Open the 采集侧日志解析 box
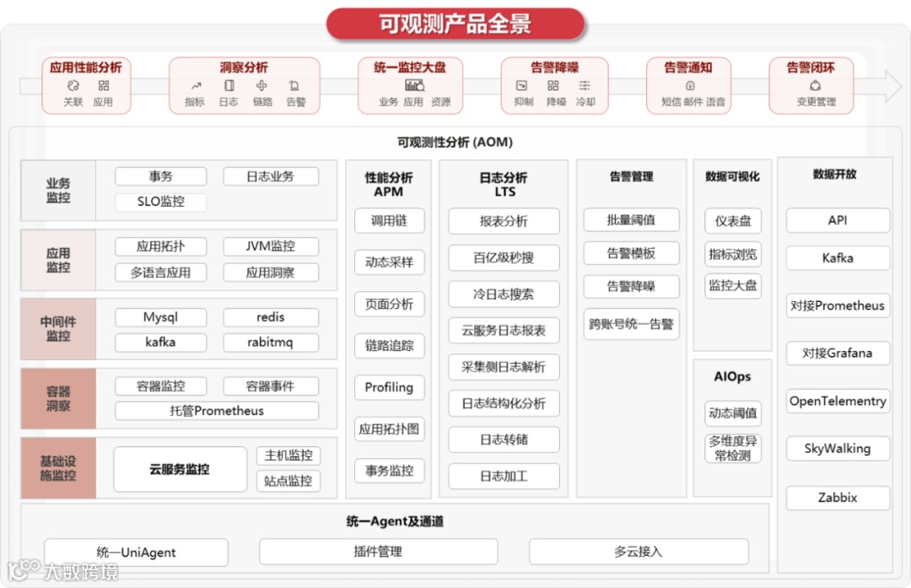The width and height of the screenshot is (911, 588). [504, 367]
